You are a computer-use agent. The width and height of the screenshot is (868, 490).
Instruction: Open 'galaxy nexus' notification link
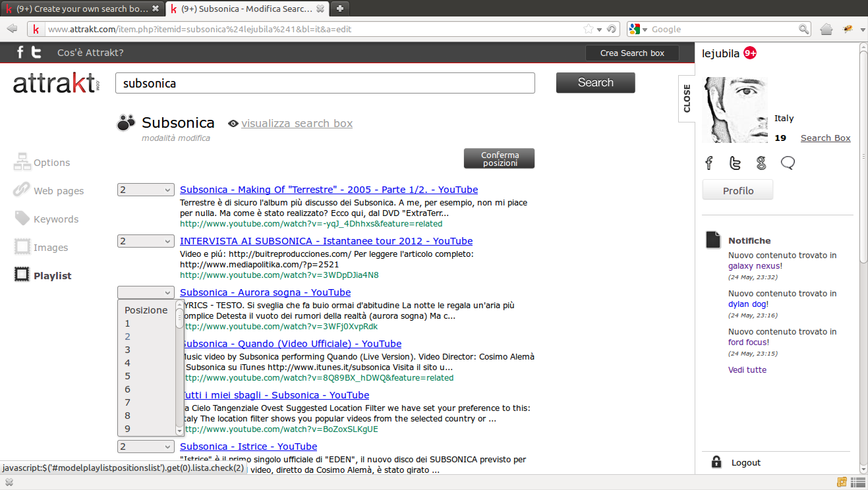(x=754, y=266)
